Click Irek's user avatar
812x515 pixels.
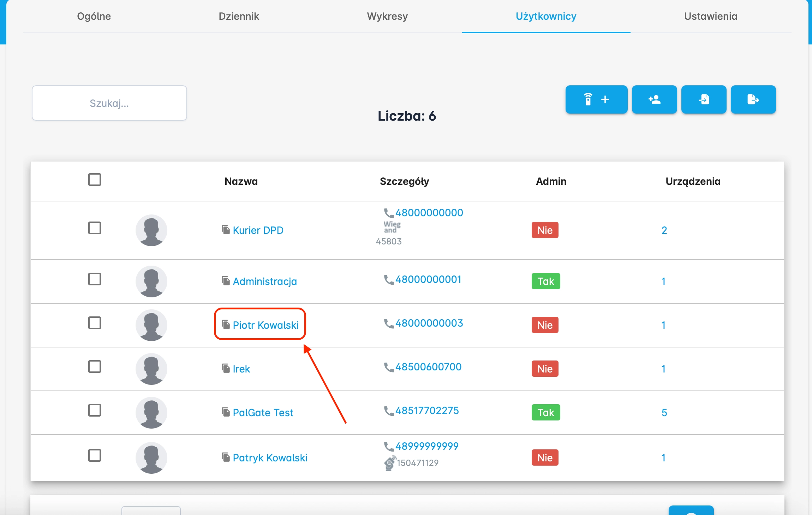151,369
